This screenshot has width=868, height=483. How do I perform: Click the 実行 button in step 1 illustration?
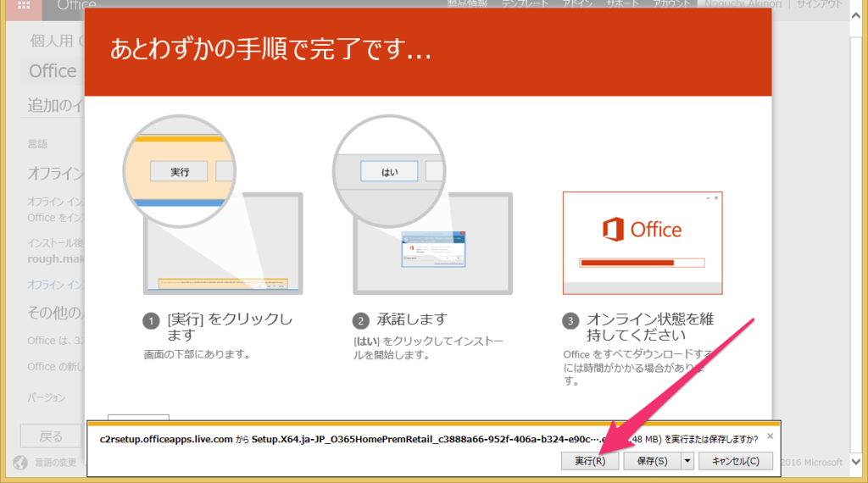(180, 172)
